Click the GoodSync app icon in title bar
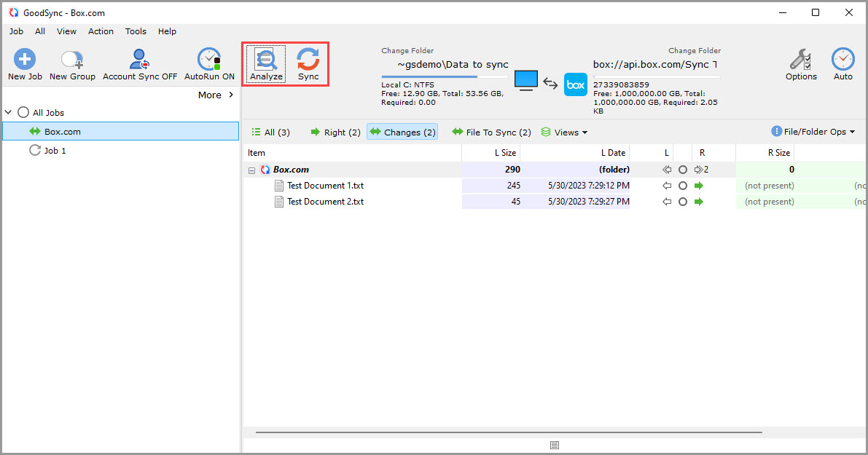Viewport: 868px width, 455px height. pyautogui.click(x=13, y=12)
